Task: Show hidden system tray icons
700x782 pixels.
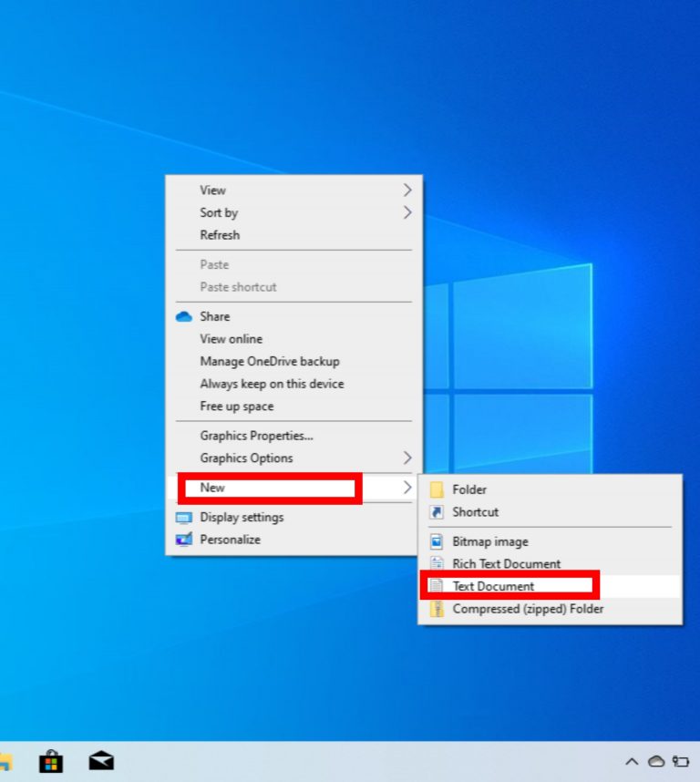Action: (632, 762)
